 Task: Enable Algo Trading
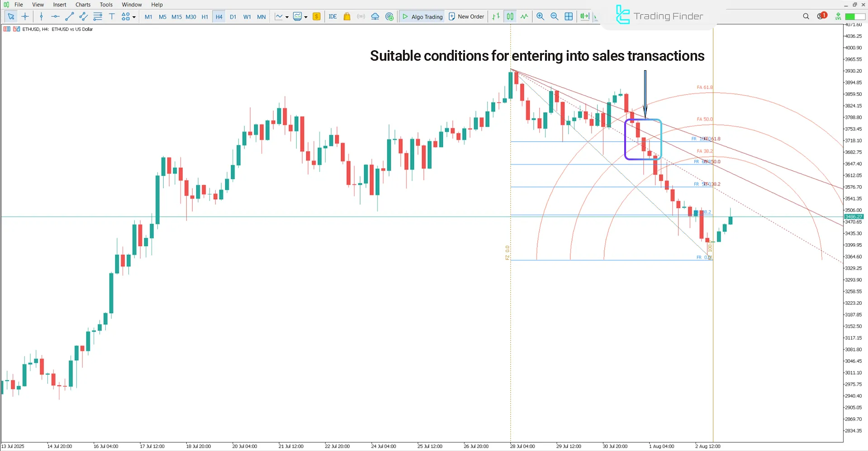click(422, 17)
